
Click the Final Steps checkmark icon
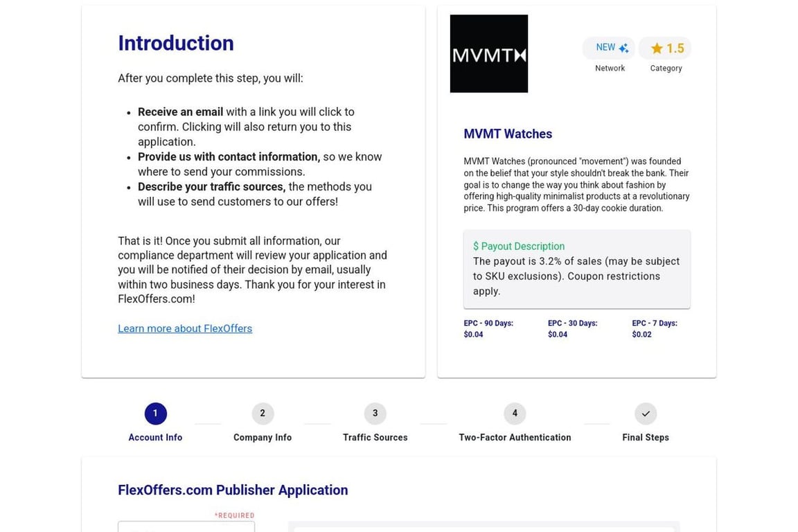point(646,414)
